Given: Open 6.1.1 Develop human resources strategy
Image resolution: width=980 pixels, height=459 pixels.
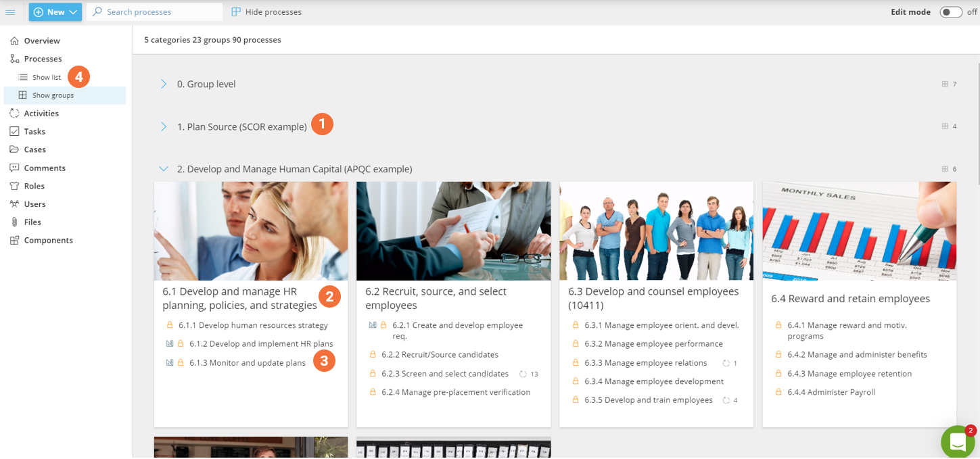Looking at the screenshot, I should coord(253,325).
